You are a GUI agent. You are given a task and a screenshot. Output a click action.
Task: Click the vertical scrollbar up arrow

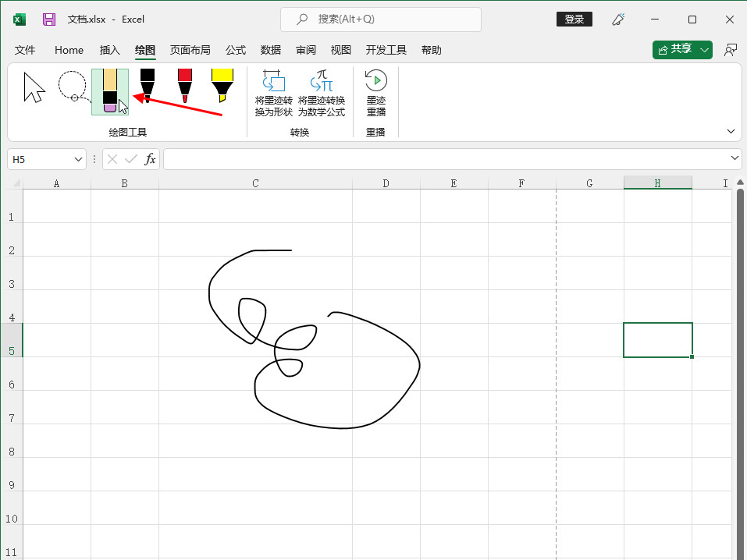point(740,183)
